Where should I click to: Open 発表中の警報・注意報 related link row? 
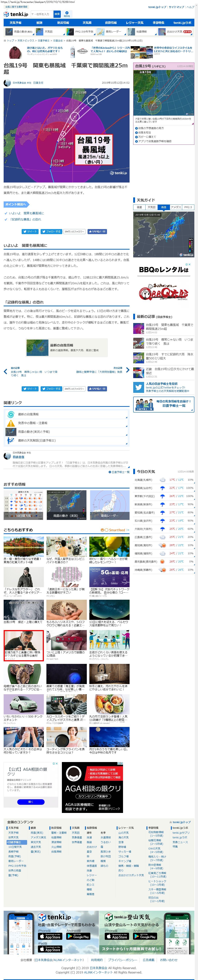tap(66, 423)
